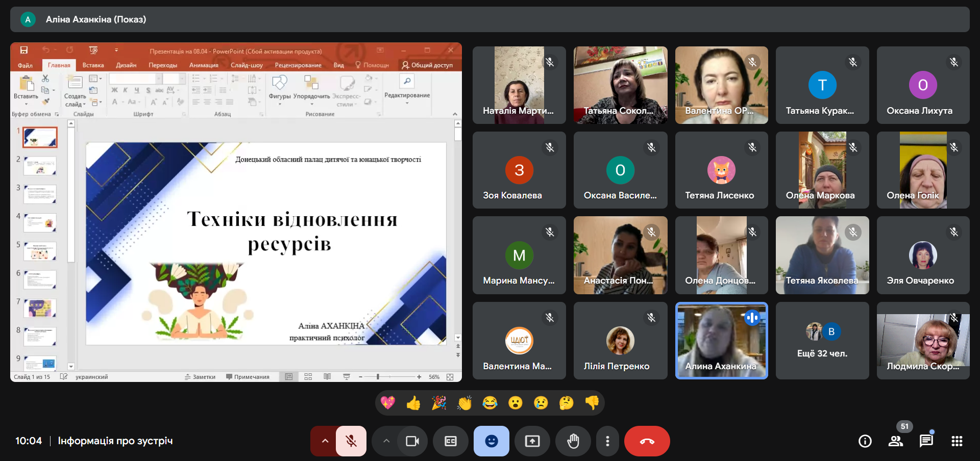This screenshot has width=980, height=461.
Task: Open the chat with everyone panel
Action: coord(926,441)
